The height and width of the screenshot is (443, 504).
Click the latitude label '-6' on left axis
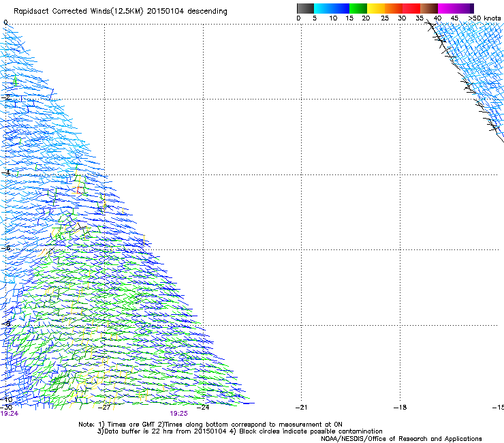coord(5,247)
